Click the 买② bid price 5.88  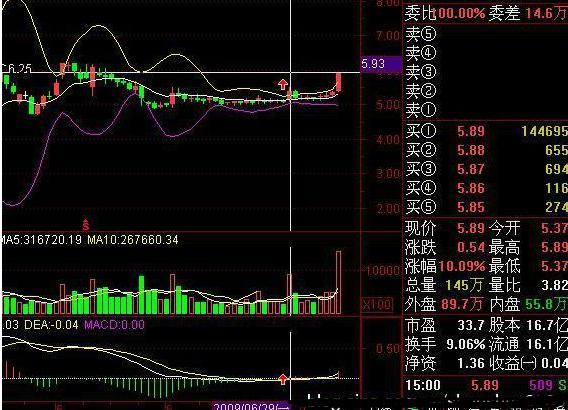(x=471, y=150)
